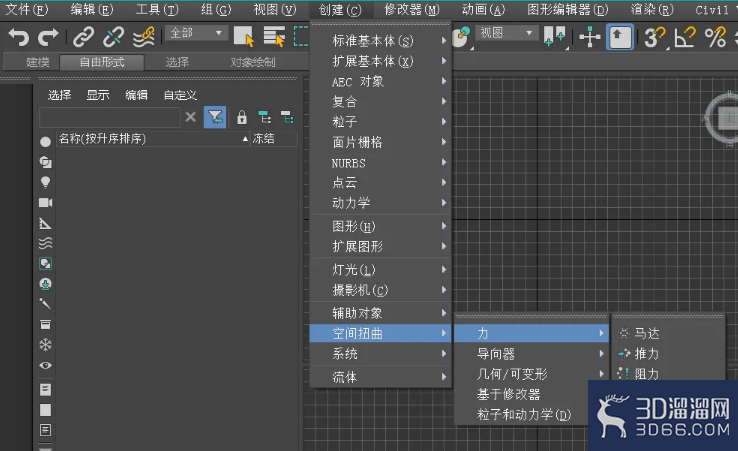Open the 编辑(E) menu
The height and width of the screenshot is (451, 738).
[x=92, y=9]
